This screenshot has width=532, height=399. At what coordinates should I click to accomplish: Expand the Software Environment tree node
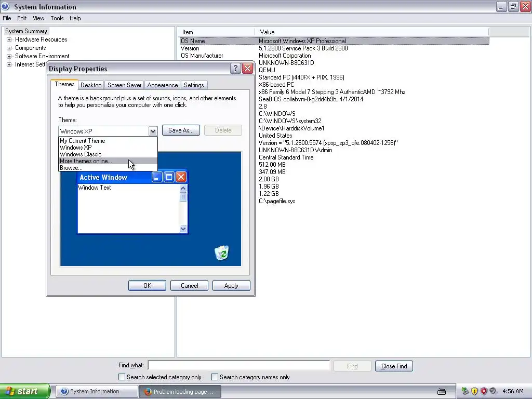pos(9,56)
